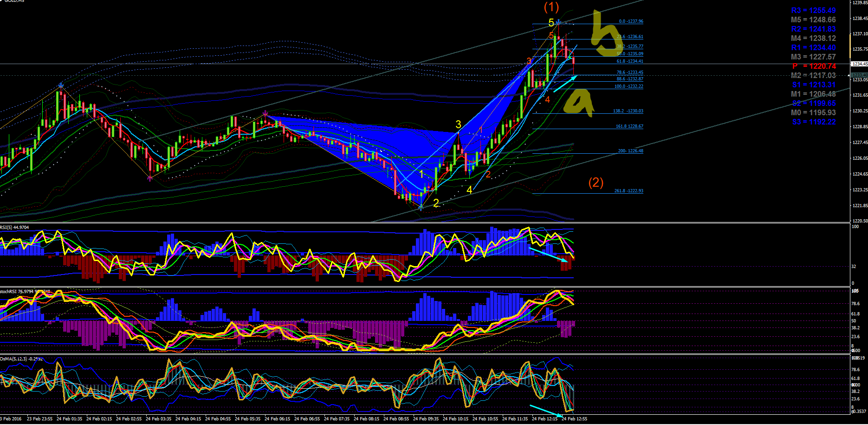Click the Fibonacci 261.8 -1222.93 extension label
This screenshot has width=868, height=425.
pyautogui.click(x=629, y=191)
